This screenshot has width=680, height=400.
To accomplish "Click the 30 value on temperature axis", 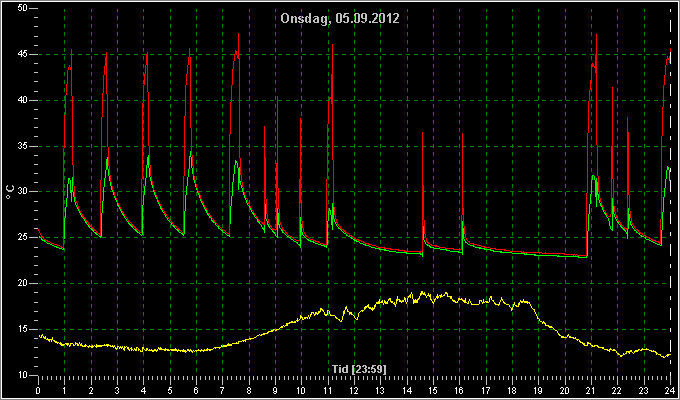I will tap(23, 191).
